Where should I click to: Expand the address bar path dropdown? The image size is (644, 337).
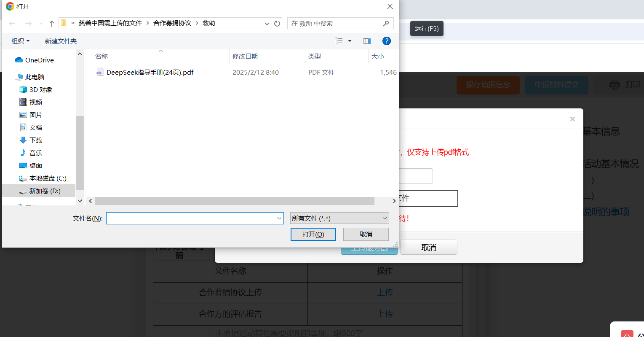[x=267, y=24]
